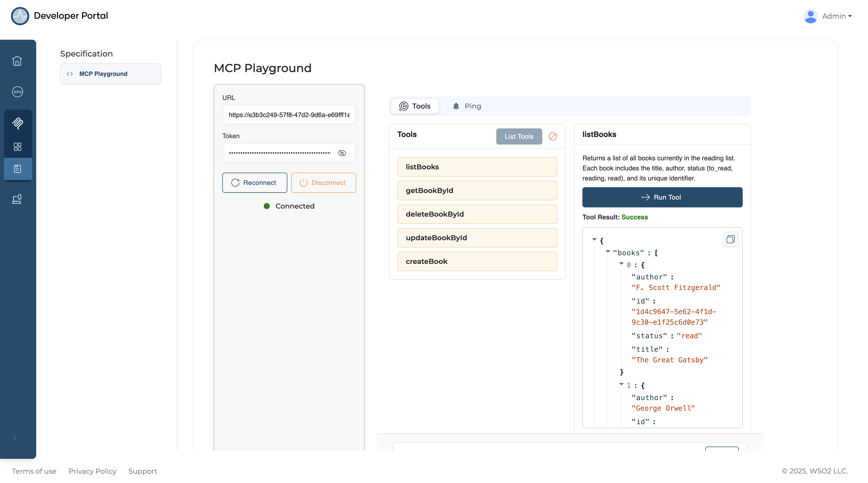Collapse book item 1 in result
This screenshot has width=868, height=483.
(x=621, y=384)
